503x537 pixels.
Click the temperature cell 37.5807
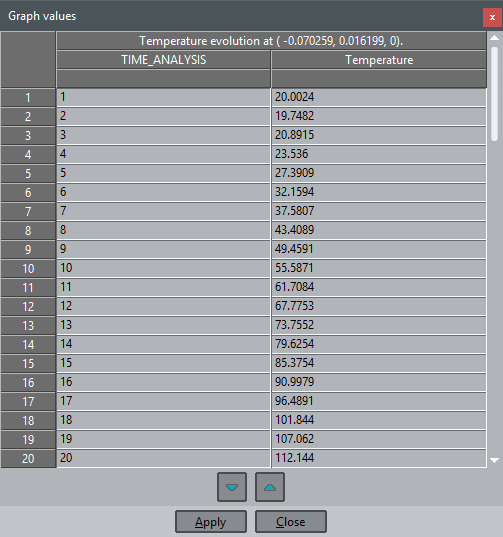coord(379,211)
